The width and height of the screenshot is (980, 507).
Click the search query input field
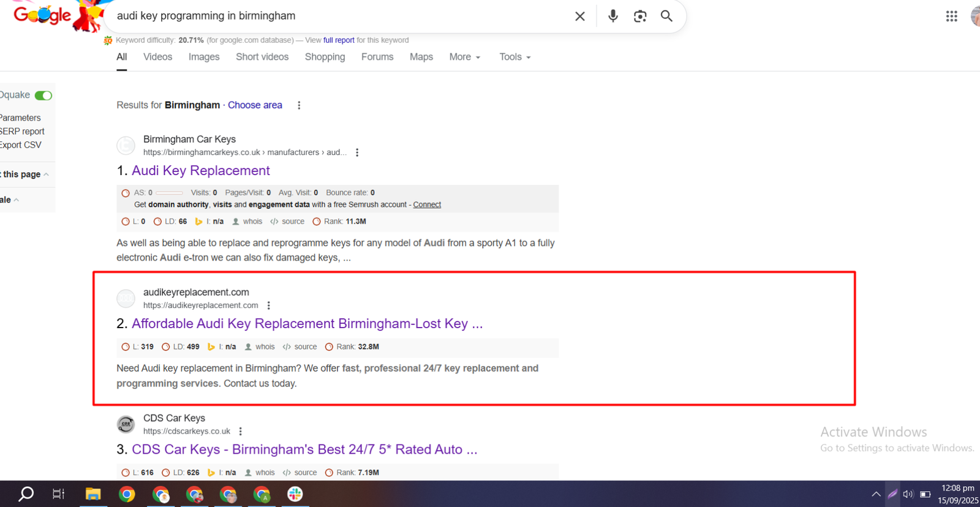337,16
